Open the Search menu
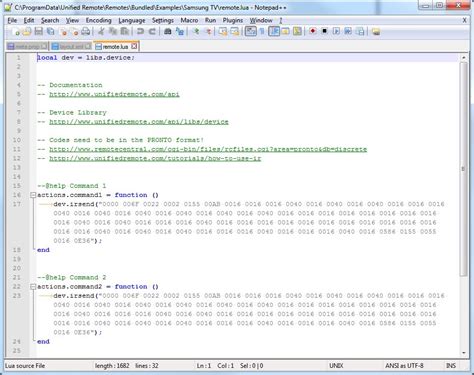The height and width of the screenshot is (375, 474). [x=50, y=20]
